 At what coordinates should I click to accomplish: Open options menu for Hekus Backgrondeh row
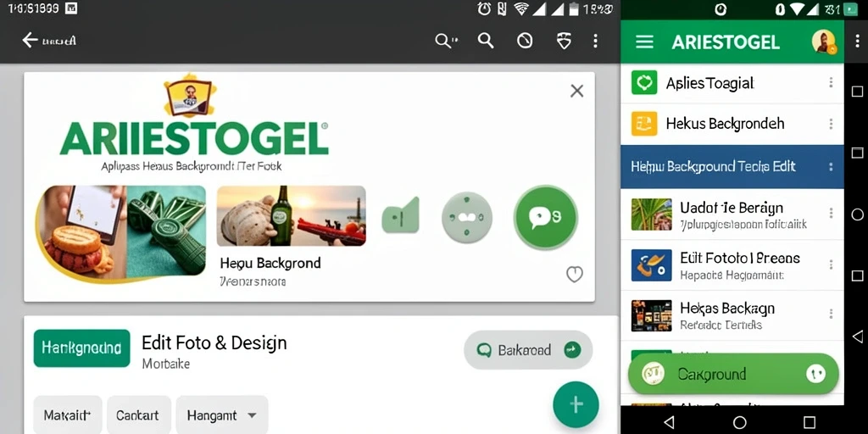click(x=831, y=124)
